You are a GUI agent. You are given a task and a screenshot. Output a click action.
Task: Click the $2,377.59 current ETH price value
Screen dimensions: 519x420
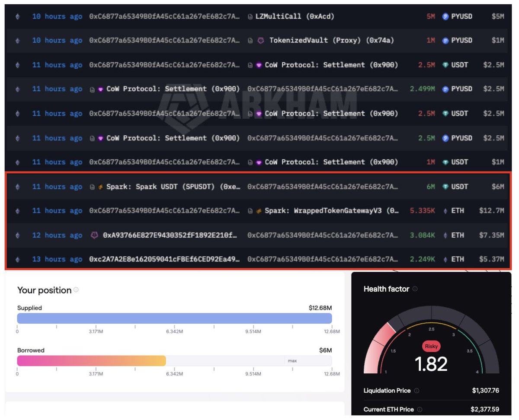pyautogui.click(x=485, y=409)
